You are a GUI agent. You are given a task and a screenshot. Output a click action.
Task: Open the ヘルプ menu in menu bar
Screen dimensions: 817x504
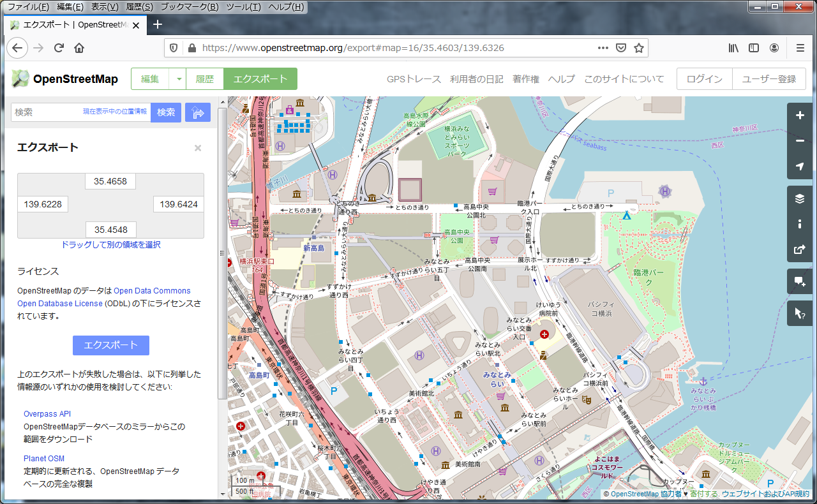pos(285,7)
